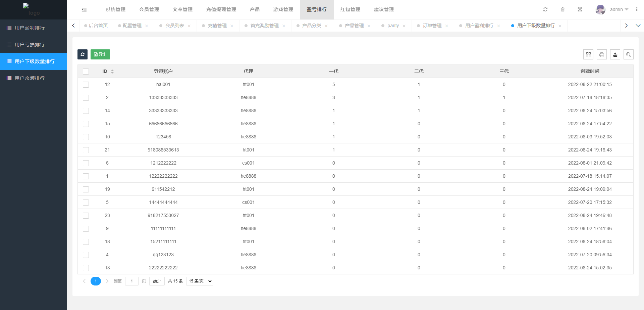Close the parity tab

[404, 26]
